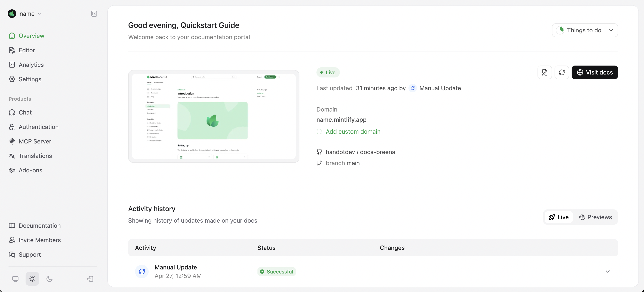Viewport: 644px width, 292px height.
Task: Select the Chat product
Action: tap(25, 112)
